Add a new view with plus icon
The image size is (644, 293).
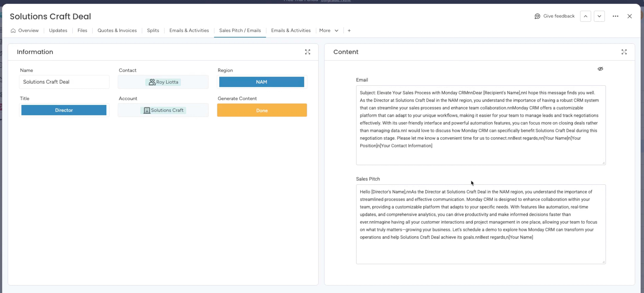(349, 31)
